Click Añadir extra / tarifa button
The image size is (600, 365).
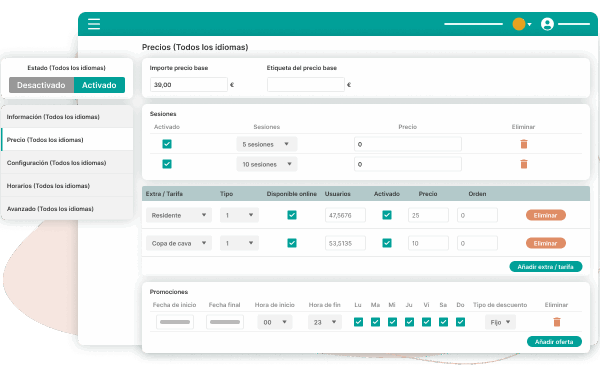point(546,267)
